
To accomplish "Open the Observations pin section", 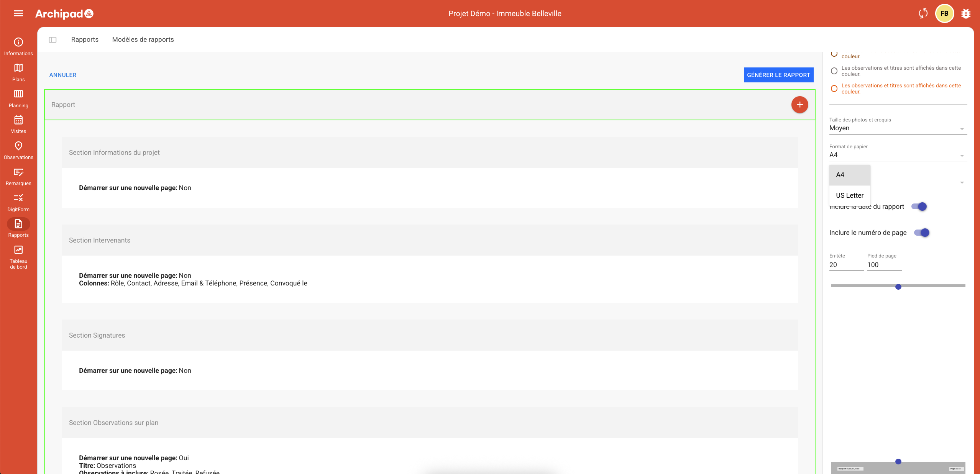I will click(x=18, y=150).
